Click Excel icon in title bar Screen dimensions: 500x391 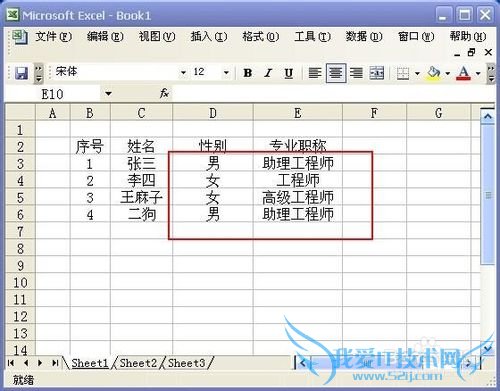pos(13,15)
